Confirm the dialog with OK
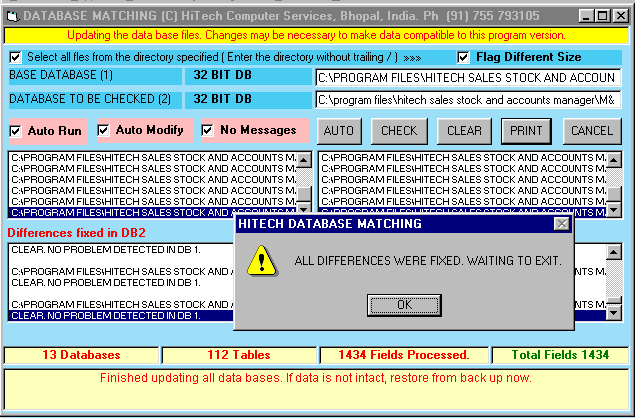 (404, 305)
